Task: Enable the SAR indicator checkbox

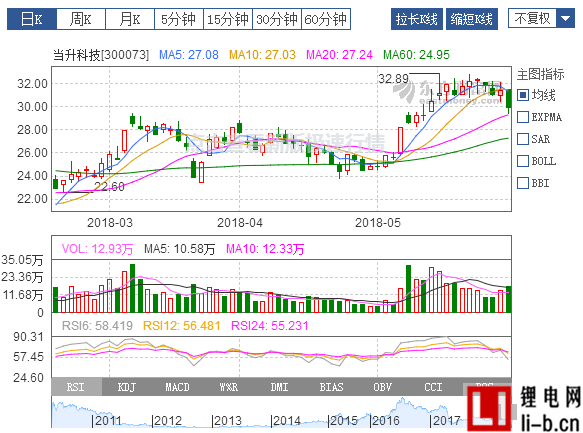Action: point(523,139)
